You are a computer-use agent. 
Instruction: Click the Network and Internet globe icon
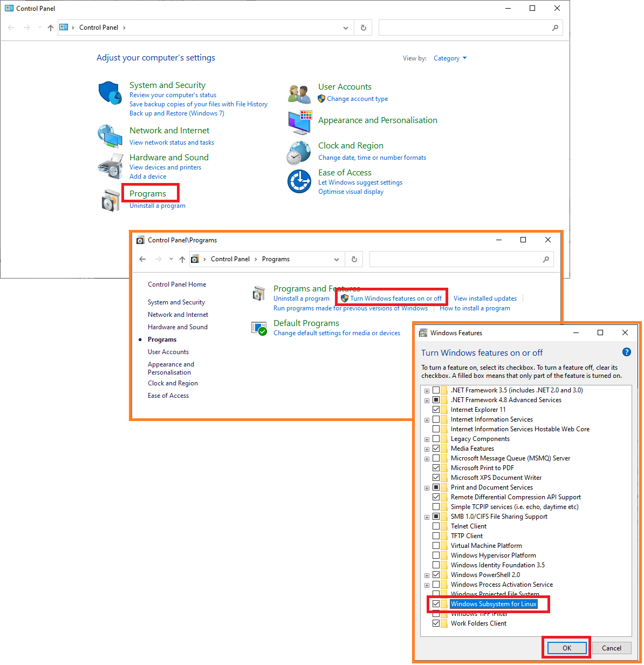109,136
